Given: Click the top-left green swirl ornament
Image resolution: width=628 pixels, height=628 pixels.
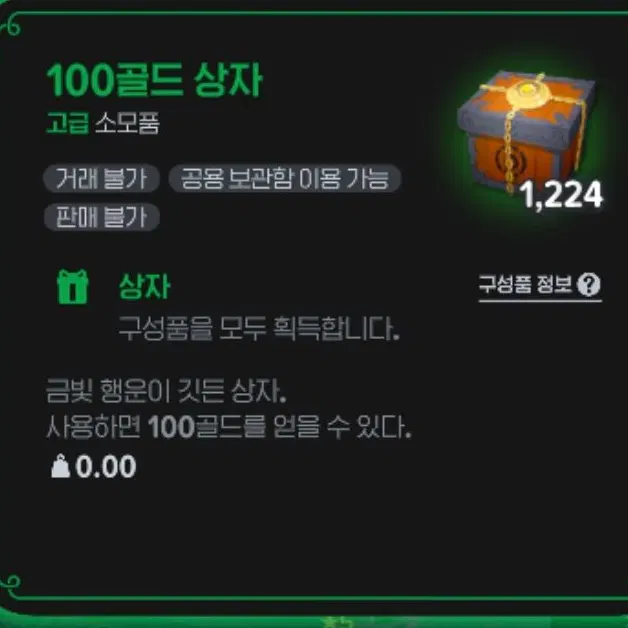Looking at the screenshot, I should click(x=11, y=26).
